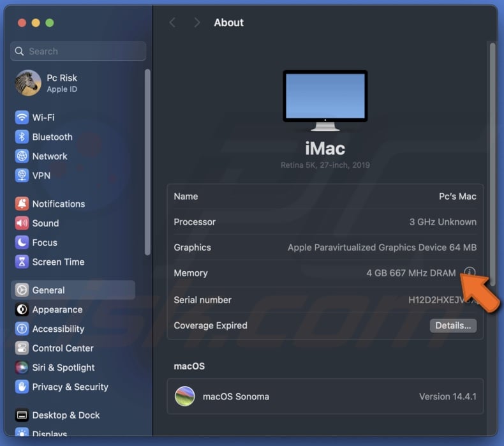The height and width of the screenshot is (446, 504).
Task: Click the Memory info icon
Action: (470, 272)
